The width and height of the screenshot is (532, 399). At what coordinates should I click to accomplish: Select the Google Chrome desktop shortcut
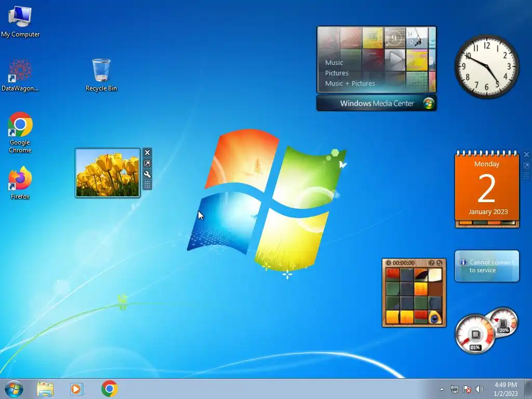coord(20,132)
